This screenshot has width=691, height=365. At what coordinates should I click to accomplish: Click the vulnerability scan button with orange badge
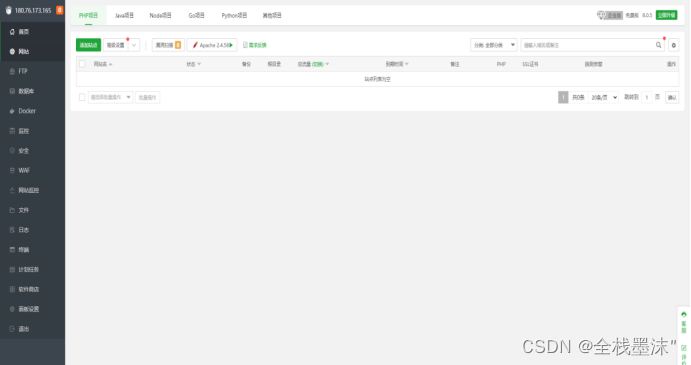coord(168,45)
